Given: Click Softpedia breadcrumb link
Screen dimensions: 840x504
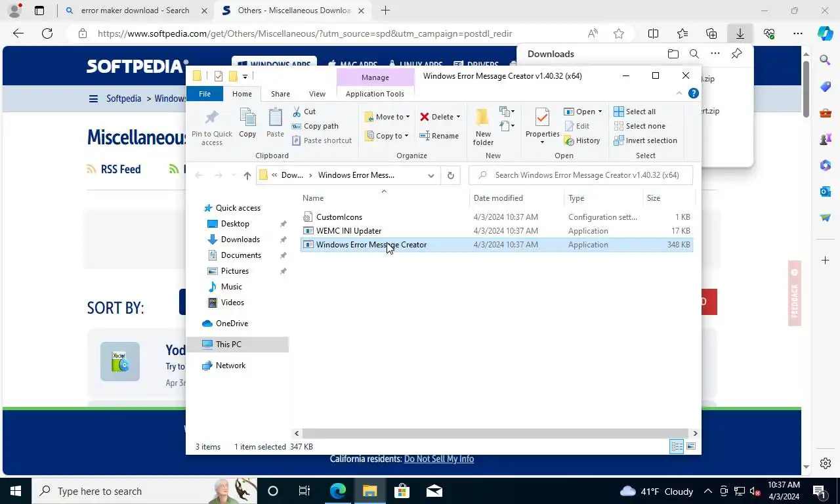Looking at the screenshot, I should point(124,98).
